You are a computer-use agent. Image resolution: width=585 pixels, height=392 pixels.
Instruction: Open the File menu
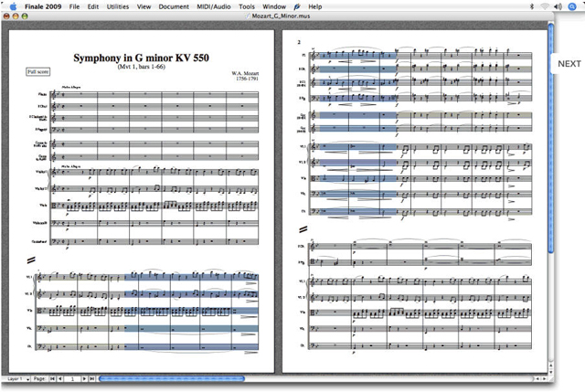[x=74, y=6]
